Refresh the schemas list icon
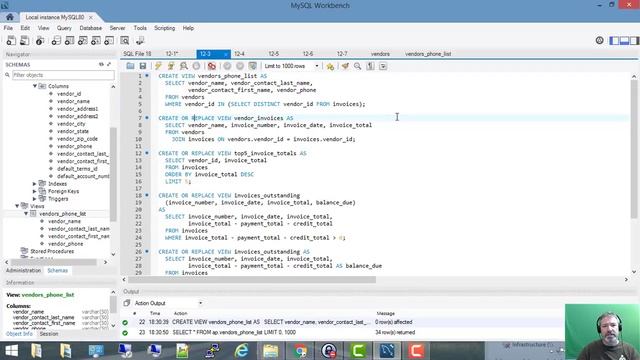Viewport: 640px width, 360px height. pyautogui.click(x=101, y=64)
